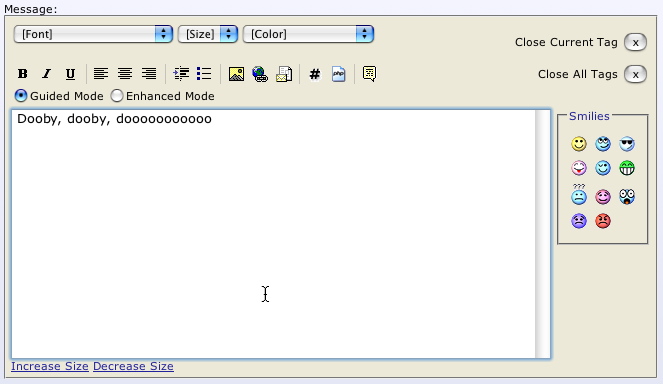Image resolution: width=663 pixels, height=384 pixels.
Task: Insert the purple frown smiley
Action: coord(579,221)
